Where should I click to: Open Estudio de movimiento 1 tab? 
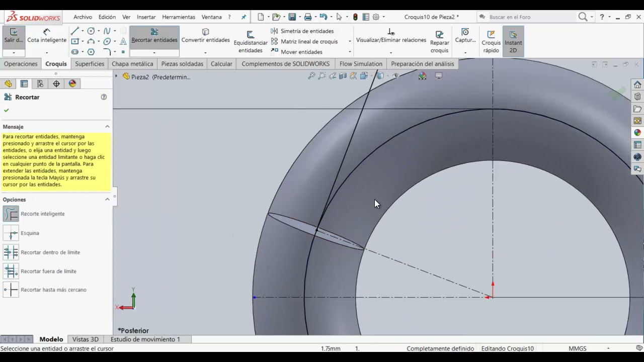pos(145,339)
